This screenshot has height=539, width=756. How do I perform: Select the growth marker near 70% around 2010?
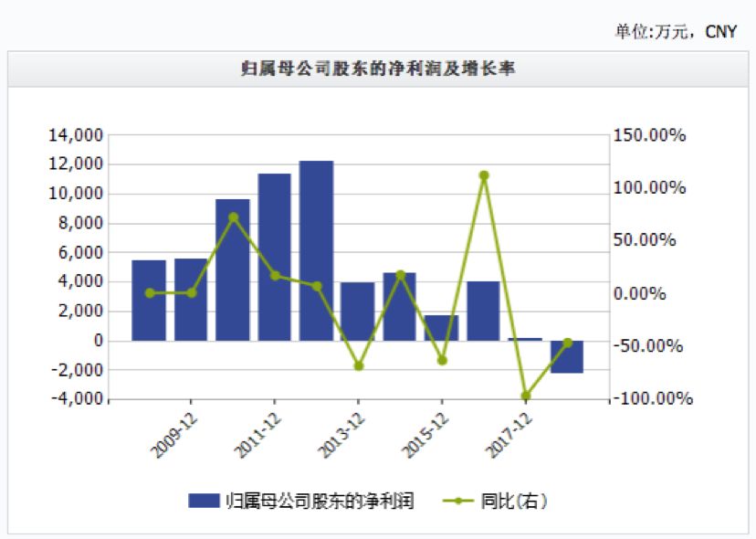click(x=233, y=217)
